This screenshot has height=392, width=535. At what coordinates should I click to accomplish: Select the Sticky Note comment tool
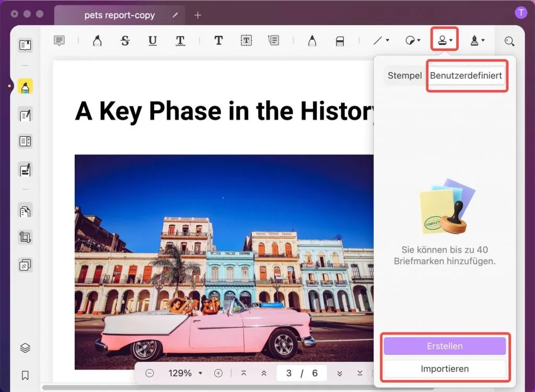point(60,41)
